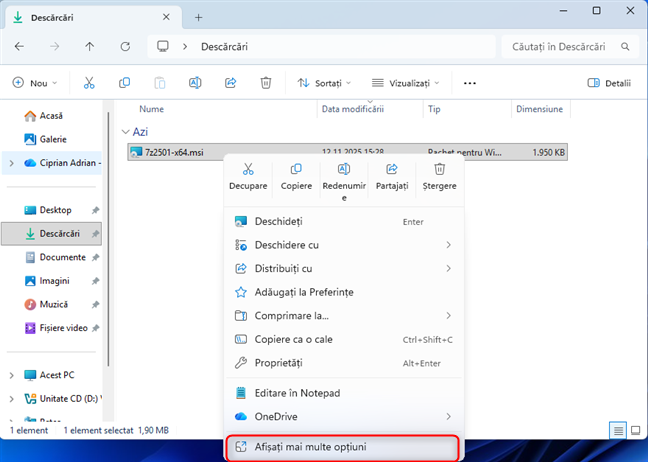Switch to large thumbnails view icon

[636, 431]
